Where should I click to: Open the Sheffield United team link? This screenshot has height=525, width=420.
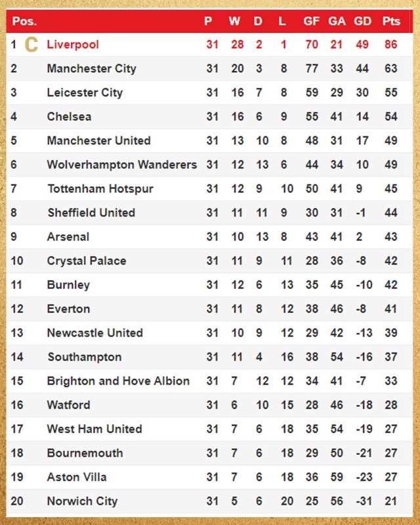coord(91,213)
